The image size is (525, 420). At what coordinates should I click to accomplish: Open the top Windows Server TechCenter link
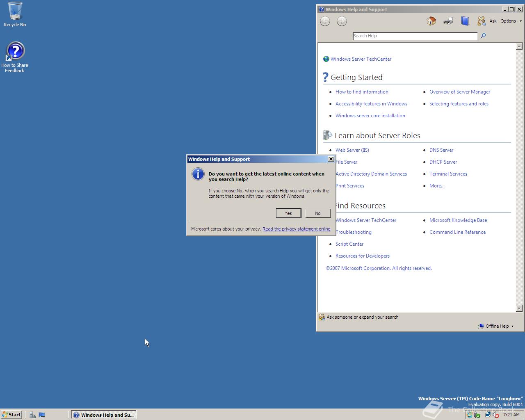pos(361,59)
